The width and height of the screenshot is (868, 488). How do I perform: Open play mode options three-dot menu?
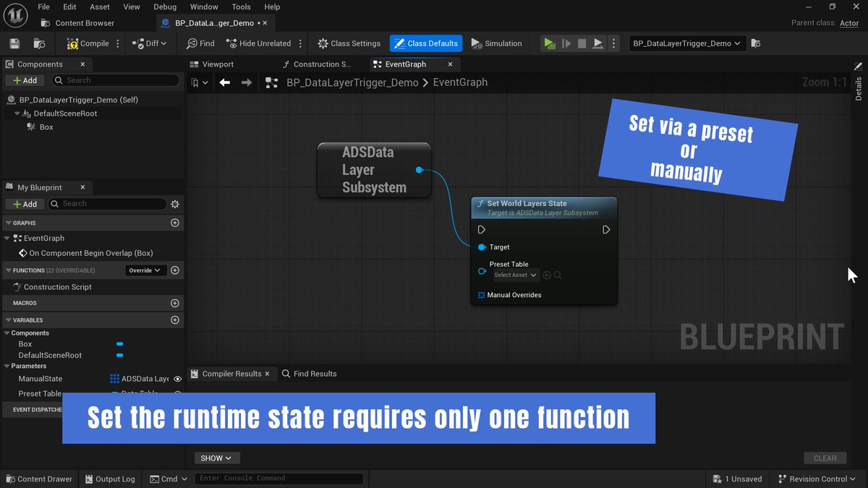pos(613,43)
